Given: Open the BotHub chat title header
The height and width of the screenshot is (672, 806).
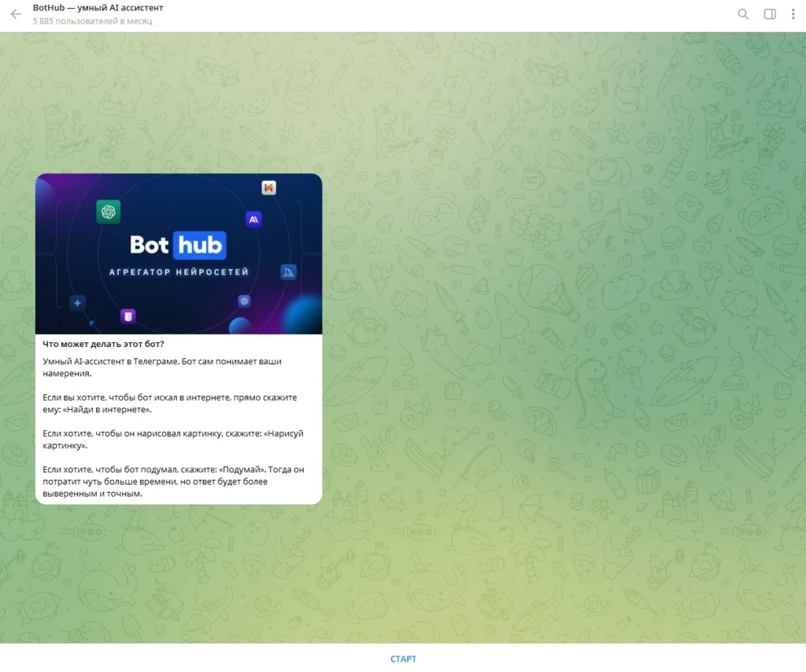Looking at the screenshot, I should 98,8.
